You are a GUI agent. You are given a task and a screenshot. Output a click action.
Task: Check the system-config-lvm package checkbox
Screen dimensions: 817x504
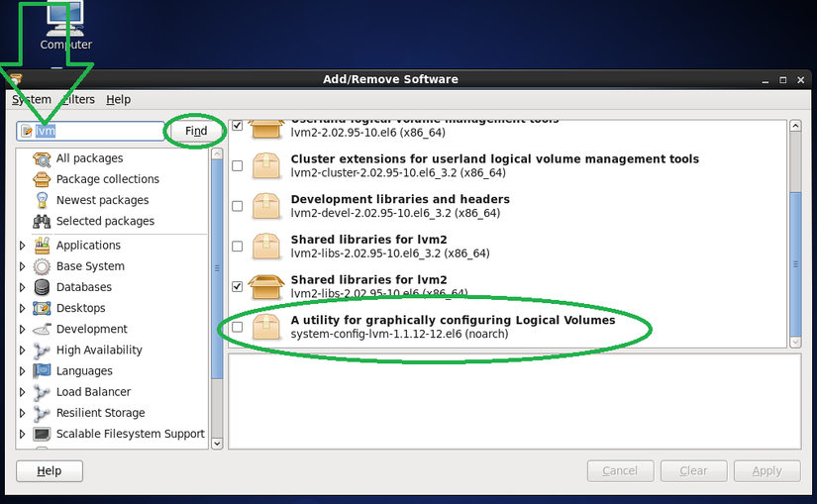point(237,327)
